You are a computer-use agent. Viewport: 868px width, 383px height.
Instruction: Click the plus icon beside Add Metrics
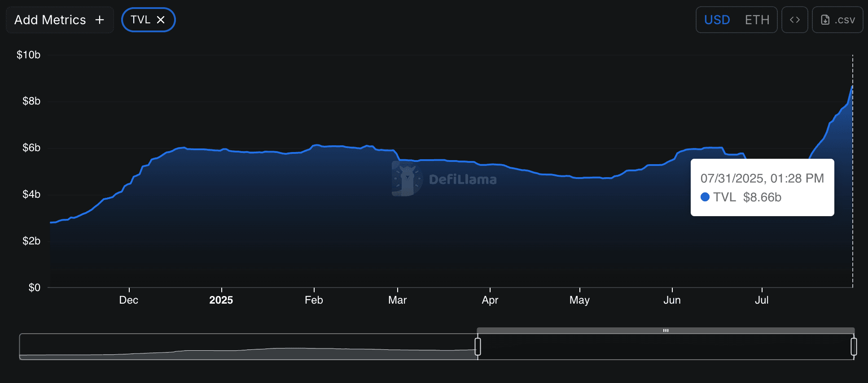[100, 20]
